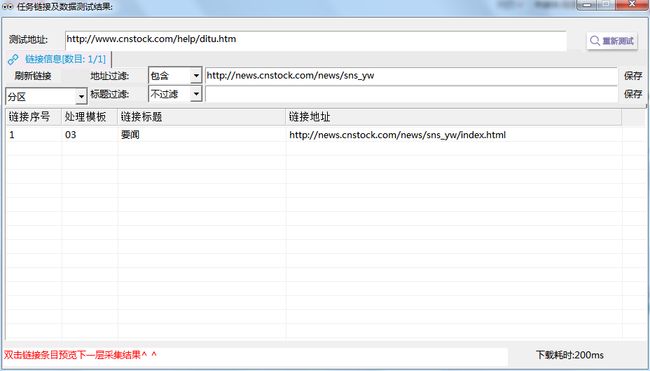Image resolution: width=650 pixels, height=371 pixels.
Task: Click the 链接标题 column header
Action: pos(202,117)
